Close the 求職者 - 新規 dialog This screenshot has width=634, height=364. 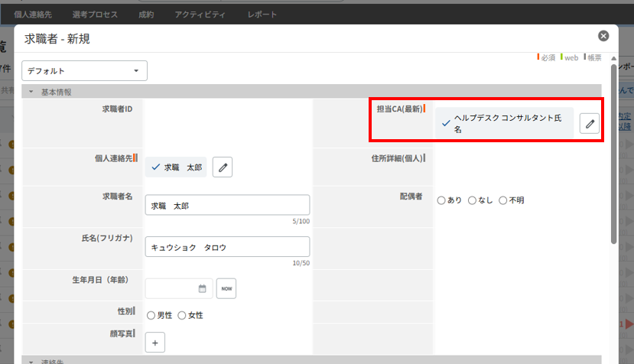pos(603,36)
